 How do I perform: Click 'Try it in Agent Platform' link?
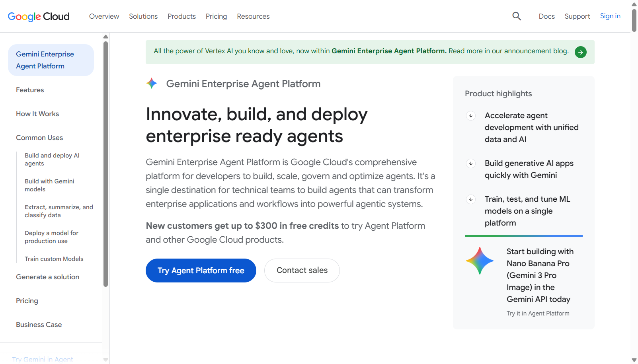[538, 313]
